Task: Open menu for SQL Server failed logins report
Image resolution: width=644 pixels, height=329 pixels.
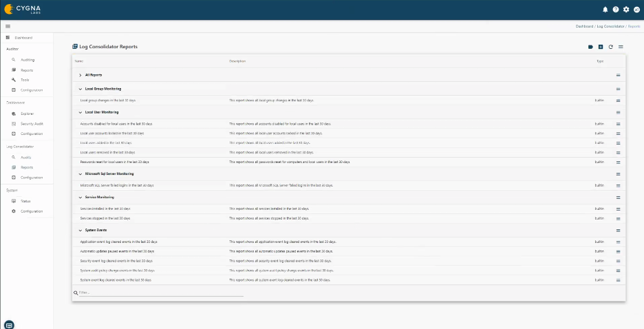Action: (x=618, y=186)
